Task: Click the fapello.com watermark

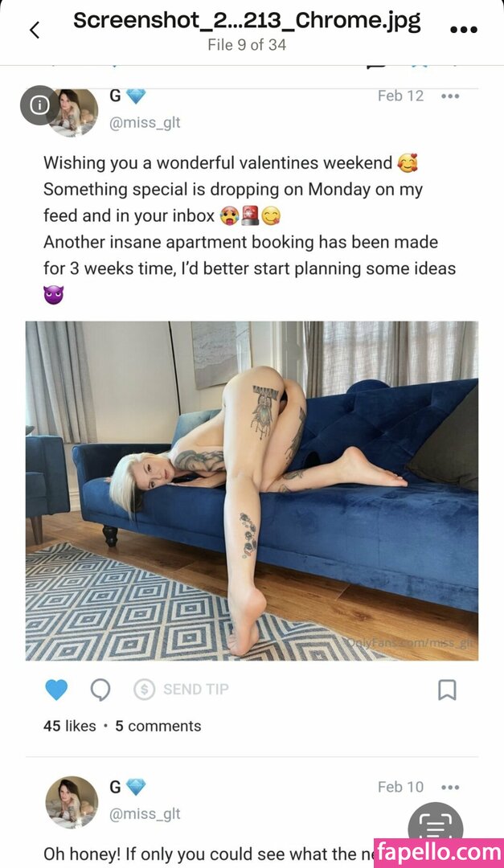Action: click(x=439, y=853)
